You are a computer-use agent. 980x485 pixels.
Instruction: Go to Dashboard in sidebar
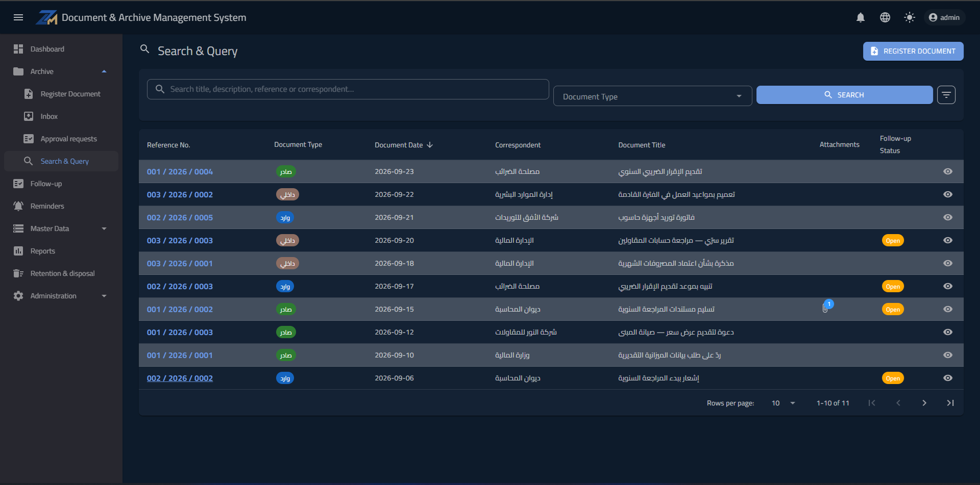point(61,49)
